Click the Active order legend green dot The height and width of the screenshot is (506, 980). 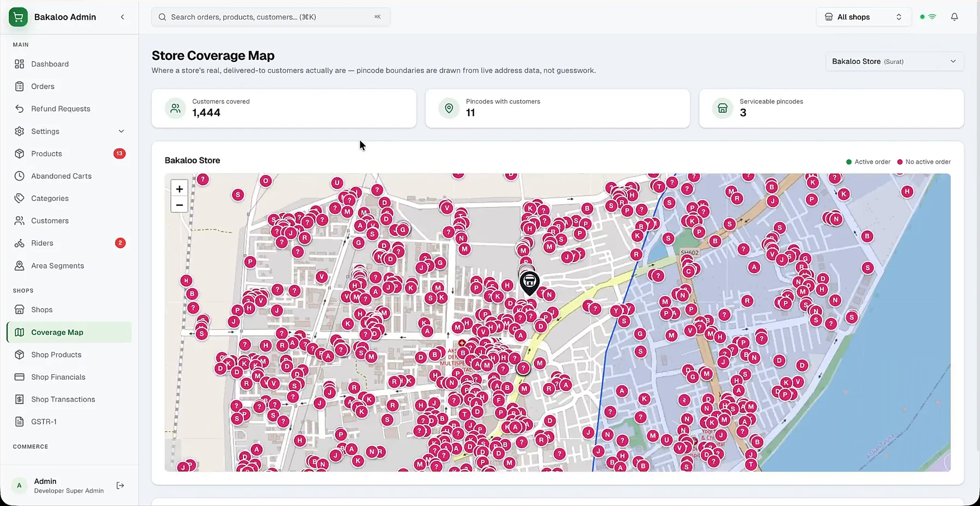point(849,162)
